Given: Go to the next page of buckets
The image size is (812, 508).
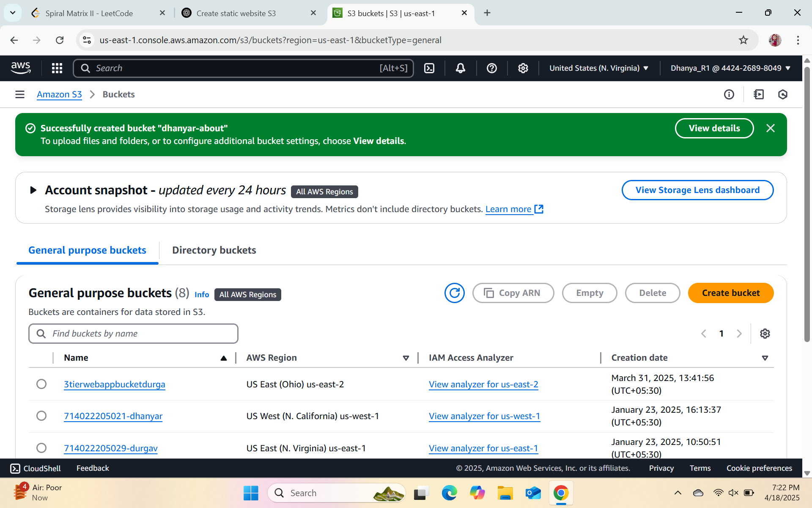Looking at the screenshot, I should point(739,334).
